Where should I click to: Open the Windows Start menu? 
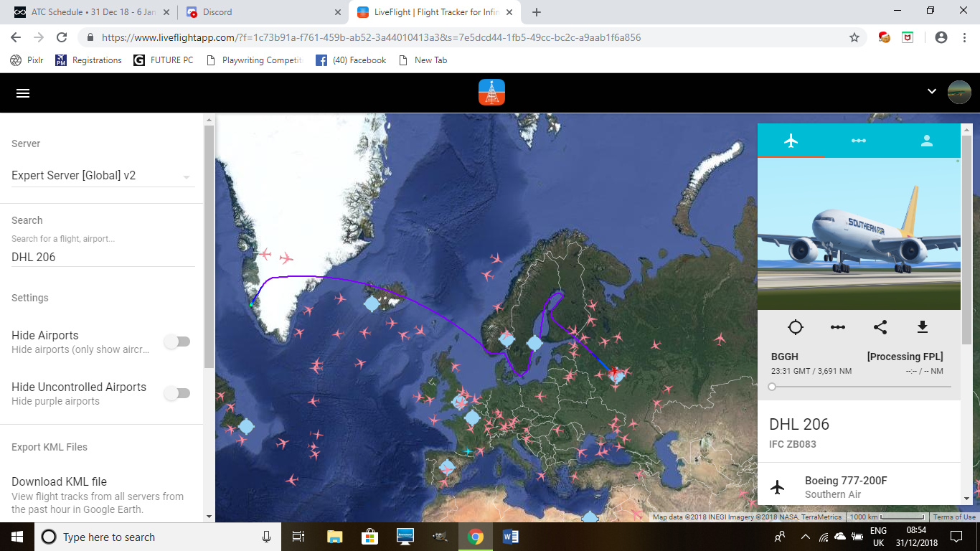click(x=17, y=537)
